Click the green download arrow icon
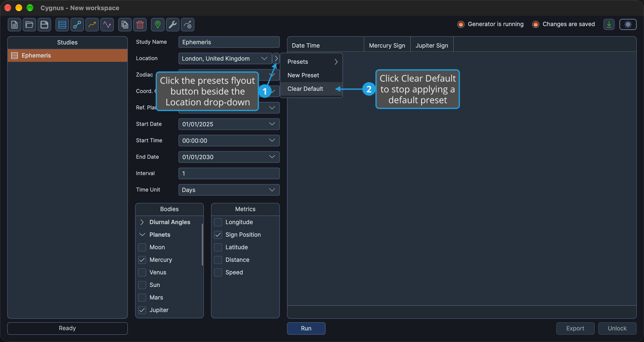Image resolution: width=644 pixels, height=342 pixels. click(x=609, y=24)
